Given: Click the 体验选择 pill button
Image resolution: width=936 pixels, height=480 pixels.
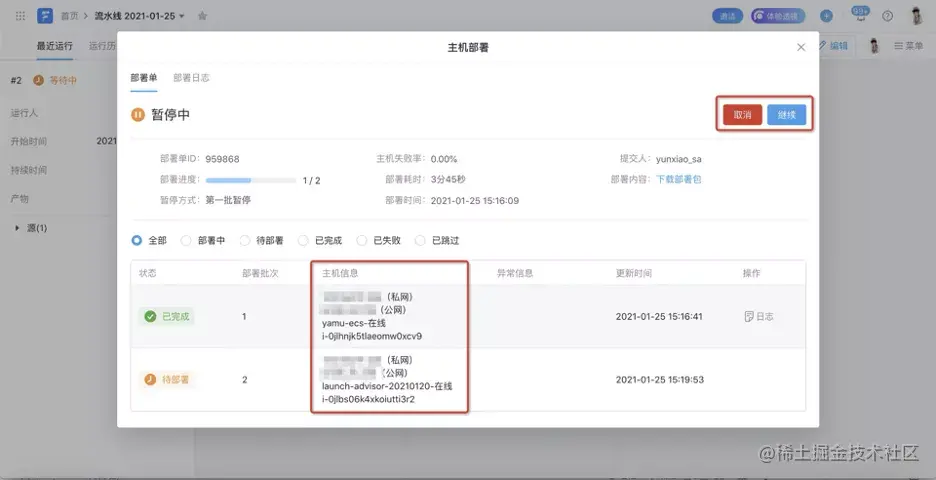Looking at the screenshot, I should (x=778, y=16).
